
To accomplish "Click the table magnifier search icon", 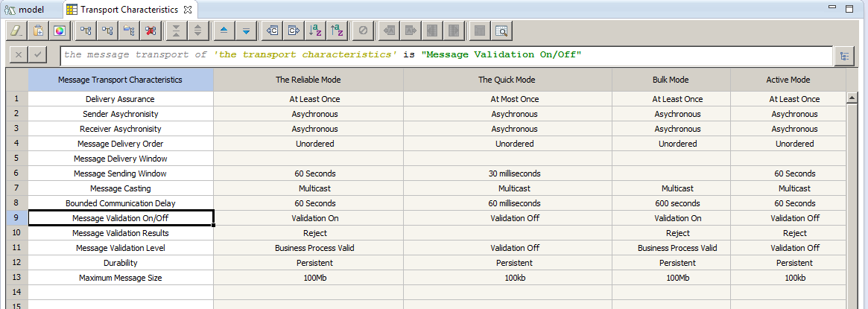I will [x=501, y=31].
